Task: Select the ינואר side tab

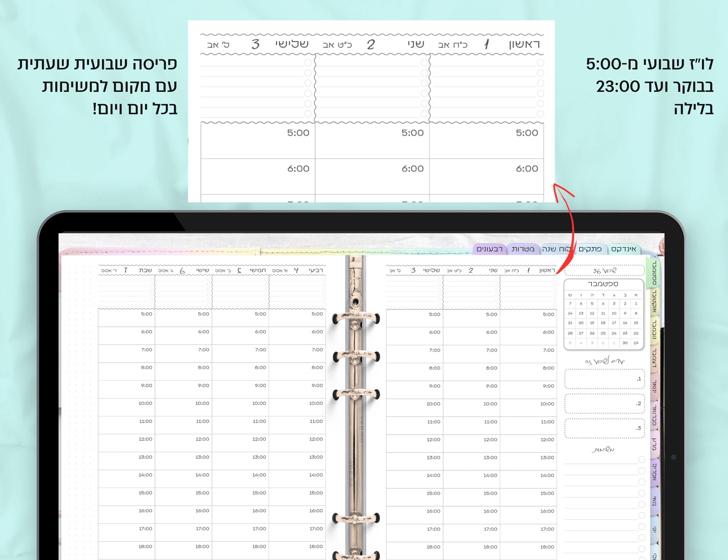Action: pos(654,387)
